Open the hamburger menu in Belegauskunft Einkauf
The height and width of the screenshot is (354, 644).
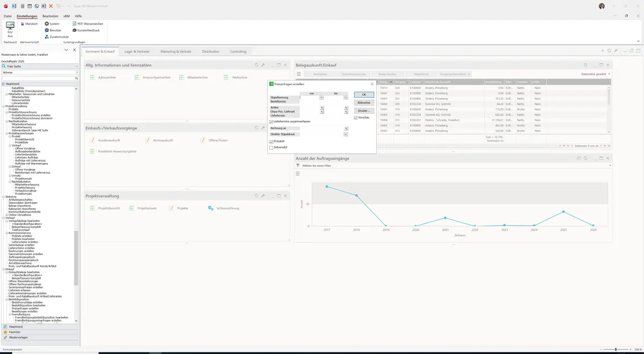click(299, 74)
